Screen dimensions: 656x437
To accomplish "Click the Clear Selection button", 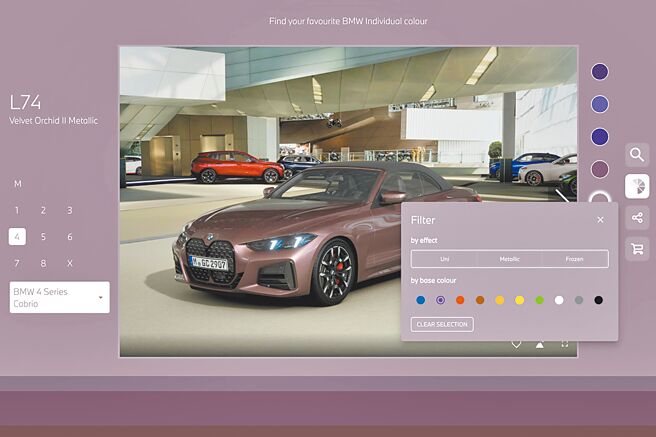I will [x=442, y=324].
